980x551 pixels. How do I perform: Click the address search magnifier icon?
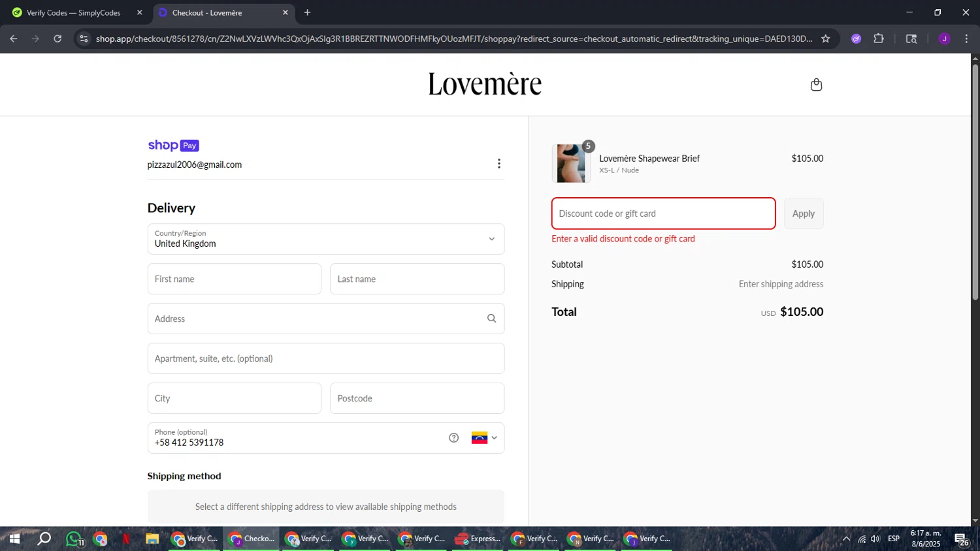click(491, 319)
